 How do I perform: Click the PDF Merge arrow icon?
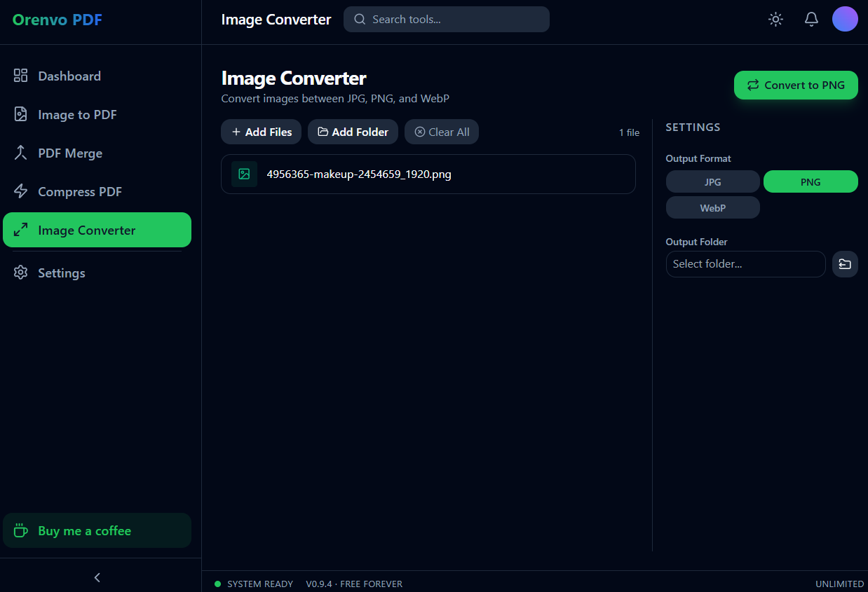click(x=21, y=153)
